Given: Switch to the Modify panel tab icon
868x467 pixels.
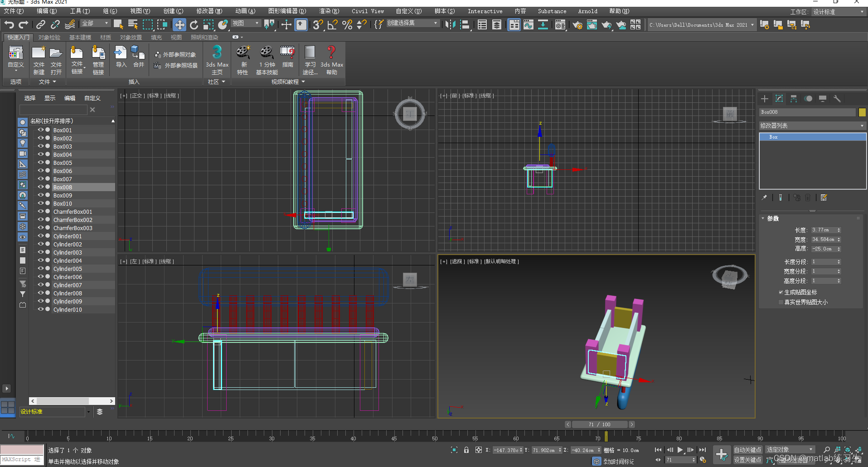Looking at the screenshot, I should [779, 99].
